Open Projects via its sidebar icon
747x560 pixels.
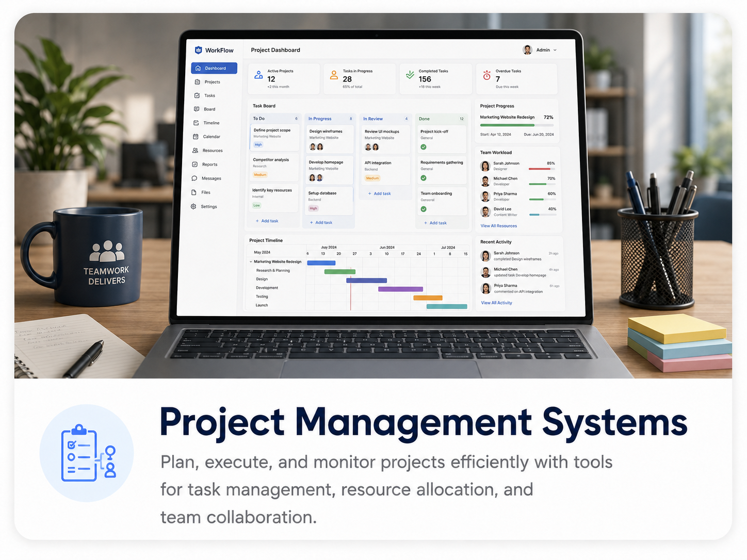(197, 82)
